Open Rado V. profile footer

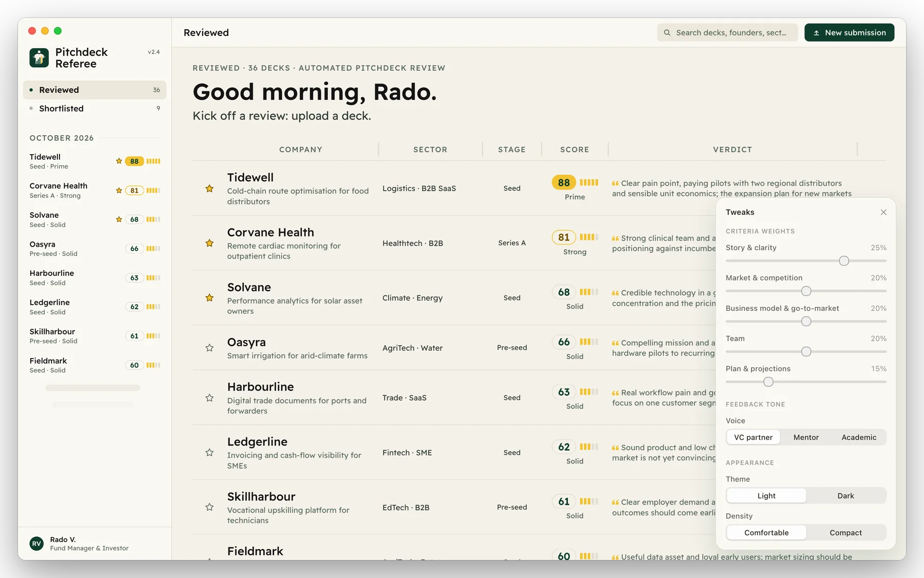point(94,544)
